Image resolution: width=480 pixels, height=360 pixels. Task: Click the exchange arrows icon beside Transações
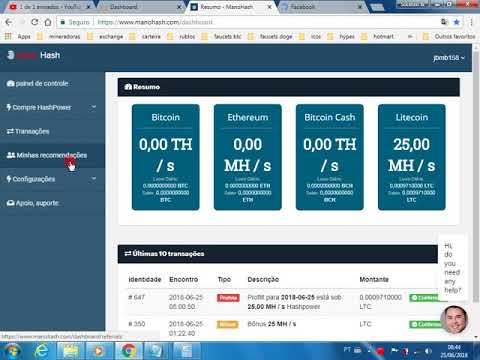pos(10,131)
